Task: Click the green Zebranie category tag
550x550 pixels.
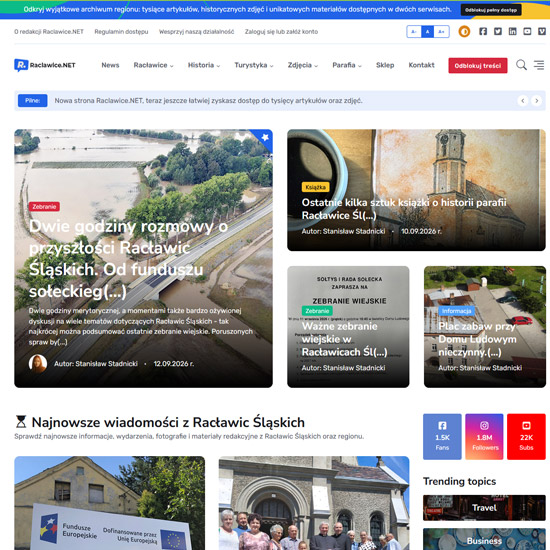Action: pyautogui.click(x=317, y=311)
